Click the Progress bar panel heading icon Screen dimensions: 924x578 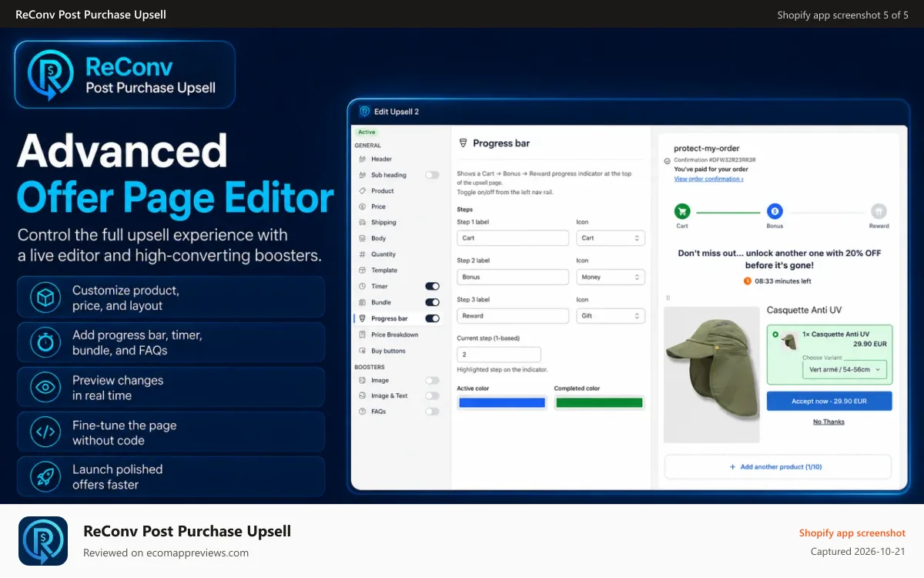click(x=463, y=143)
